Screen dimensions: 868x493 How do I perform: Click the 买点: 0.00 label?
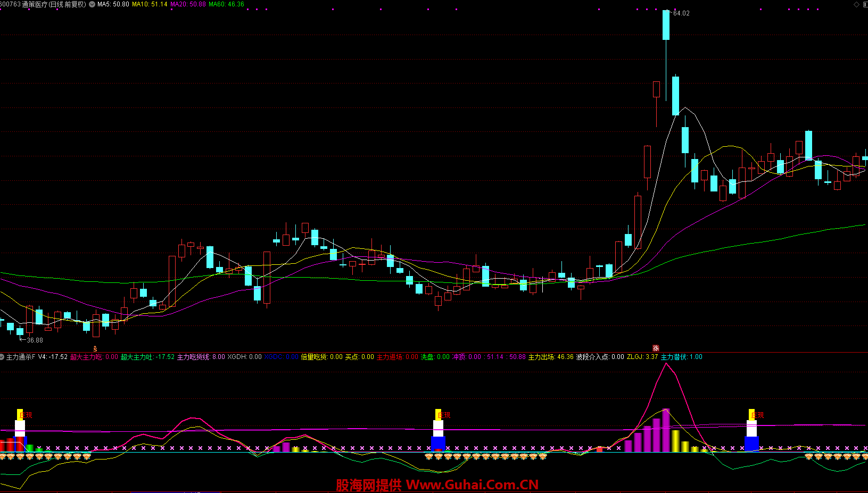click(x=360, y=357)
